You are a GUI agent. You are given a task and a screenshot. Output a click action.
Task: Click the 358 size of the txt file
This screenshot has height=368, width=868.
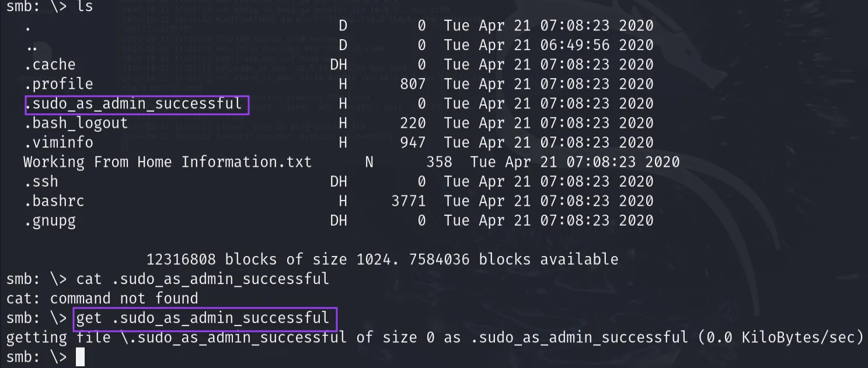(x=439, y=162)
